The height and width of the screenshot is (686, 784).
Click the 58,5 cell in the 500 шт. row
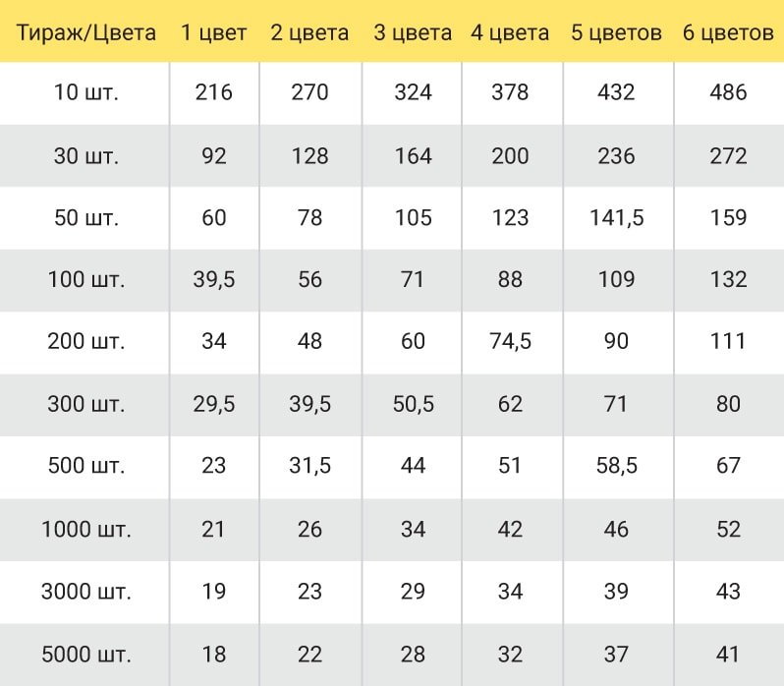[617, 466]
